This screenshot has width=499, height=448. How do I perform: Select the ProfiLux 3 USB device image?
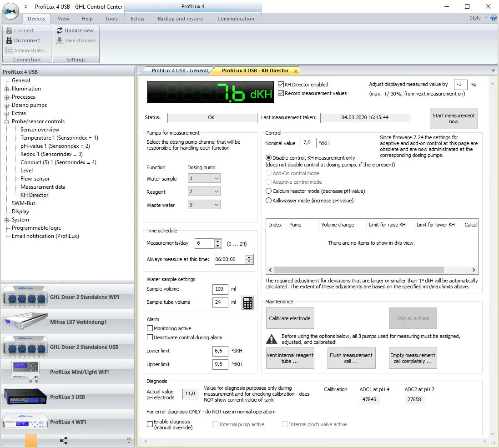(25, 397)
